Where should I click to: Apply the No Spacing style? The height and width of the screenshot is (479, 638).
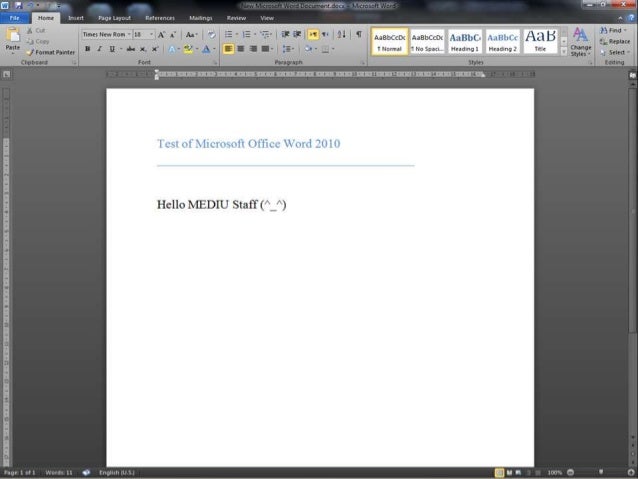pyautogui.click(x=427, y=42)
